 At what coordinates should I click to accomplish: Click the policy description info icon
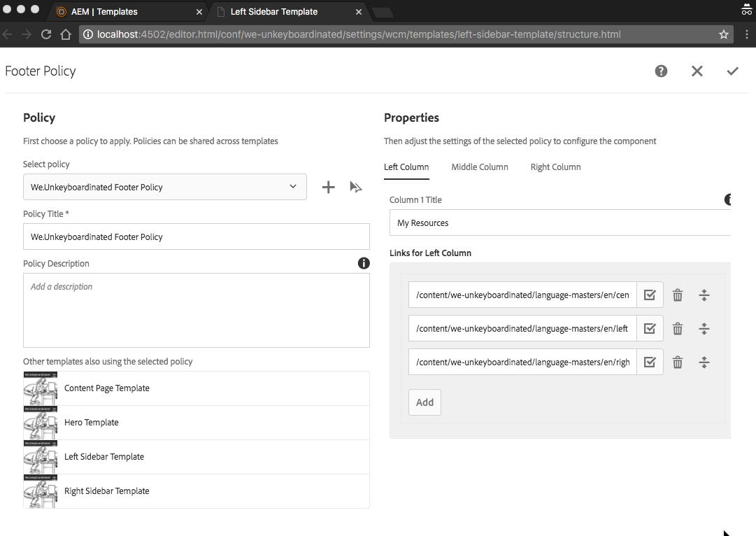tap(364, 263)
